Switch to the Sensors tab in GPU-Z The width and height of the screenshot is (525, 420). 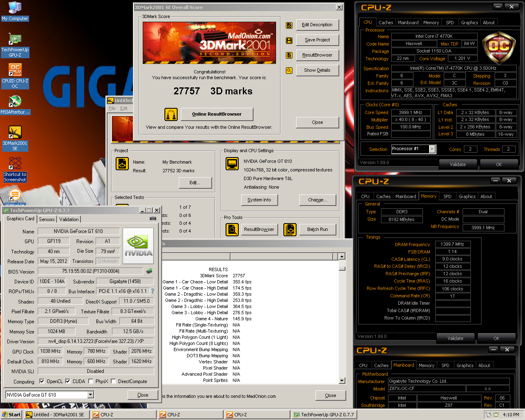47,219
